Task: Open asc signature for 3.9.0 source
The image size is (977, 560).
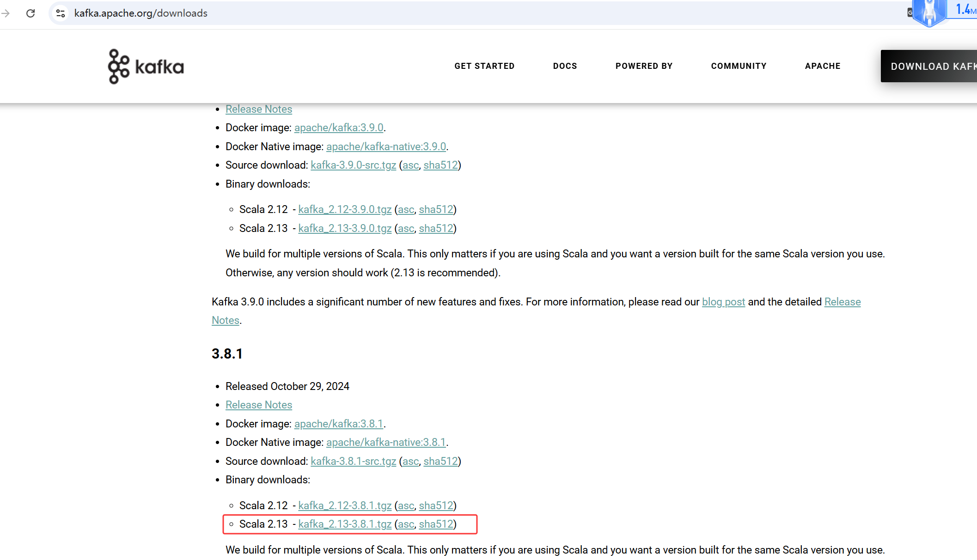Action: 410,165
